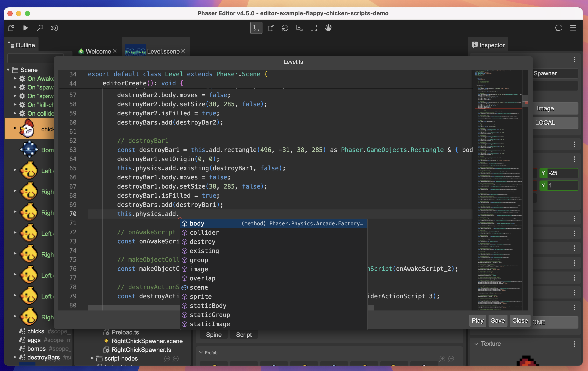Click the New File toolbar icon
588x371 pixels.
(x=11, y=28)
